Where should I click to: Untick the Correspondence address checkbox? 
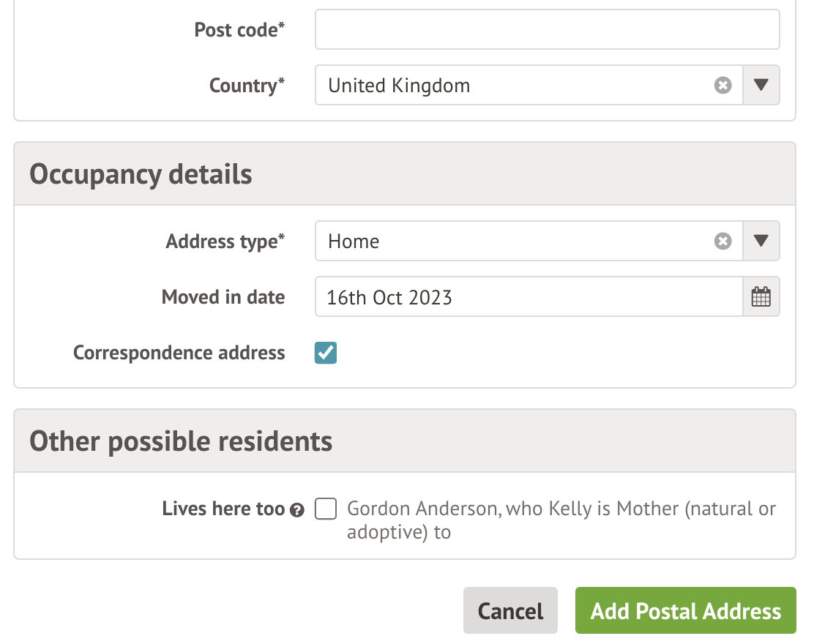pos(326,353)
